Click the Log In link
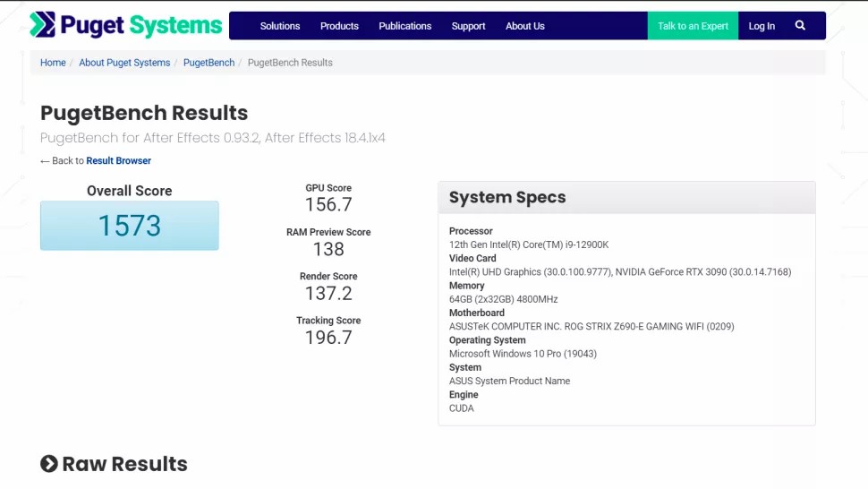868x489 pixels. 762,26
